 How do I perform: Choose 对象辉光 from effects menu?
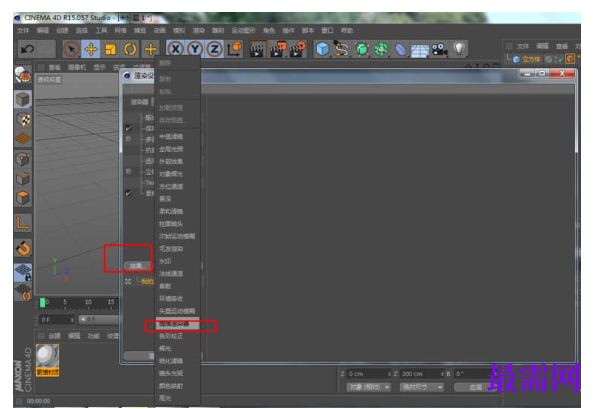(x=171, y=174)
